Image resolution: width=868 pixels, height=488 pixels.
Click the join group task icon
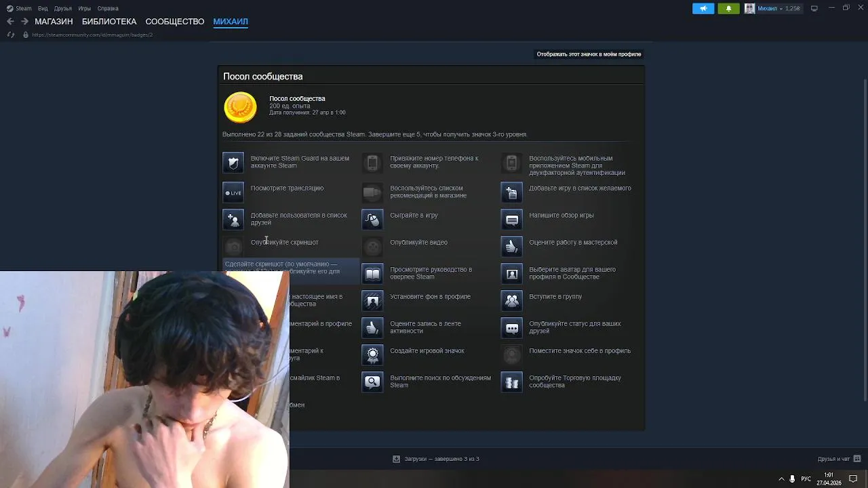pos(512,301)
